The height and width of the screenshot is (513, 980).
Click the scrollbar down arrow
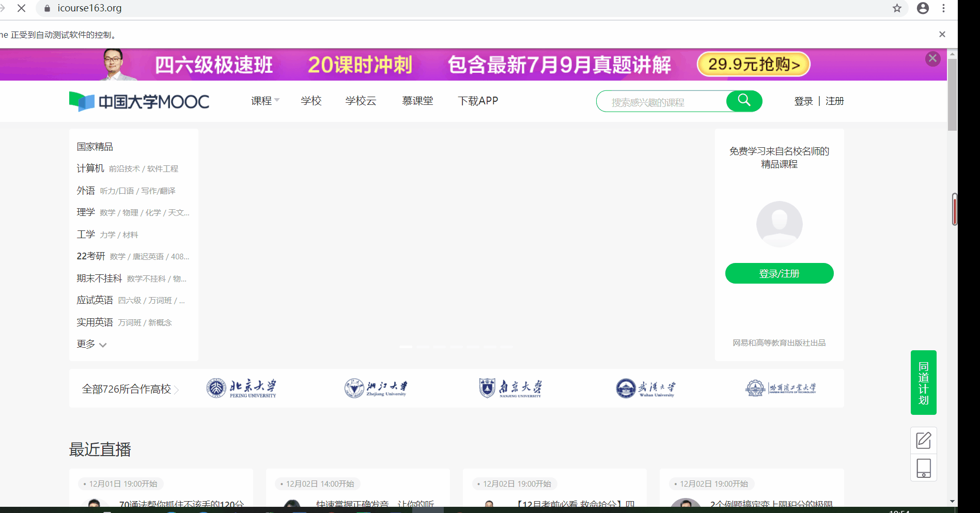point(952,501)
